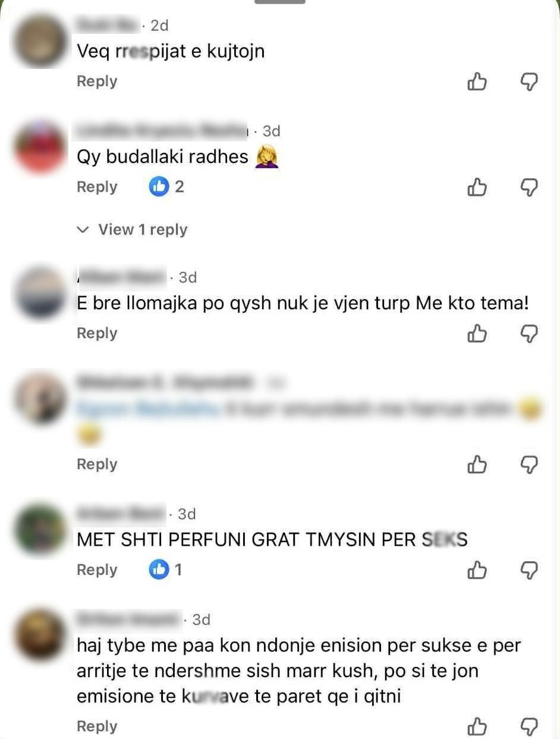The height and width of the screenshot is (739, 560).
Task: Reply to 'Qy budallaki radhes' comment
Action: 97,187
